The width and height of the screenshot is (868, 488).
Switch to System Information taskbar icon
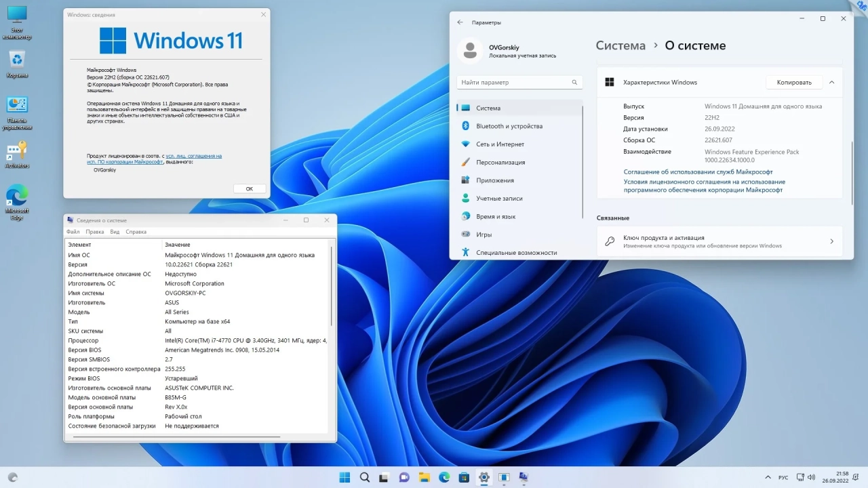click(x=524, y=477)
